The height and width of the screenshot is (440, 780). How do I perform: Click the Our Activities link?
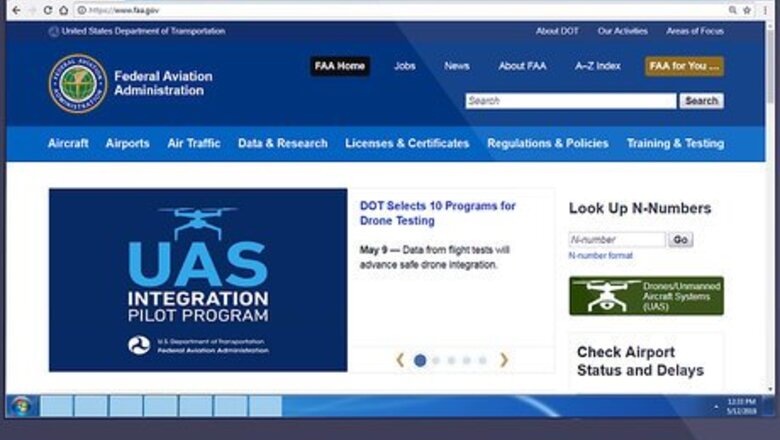[x=622, y=31]
